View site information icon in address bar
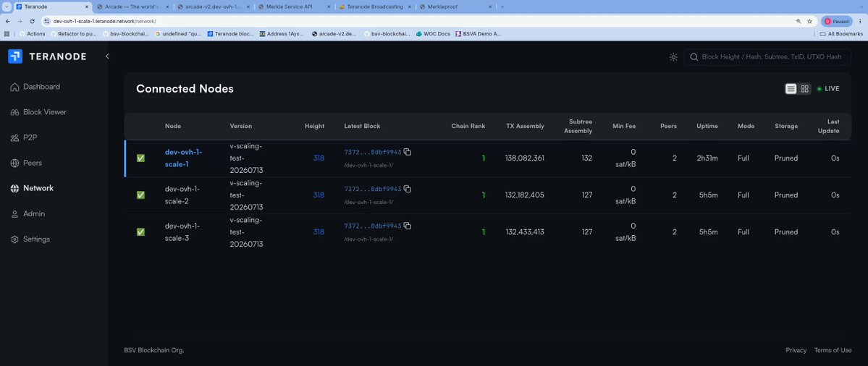The image size is (868, 366). [x=46, y=21]
